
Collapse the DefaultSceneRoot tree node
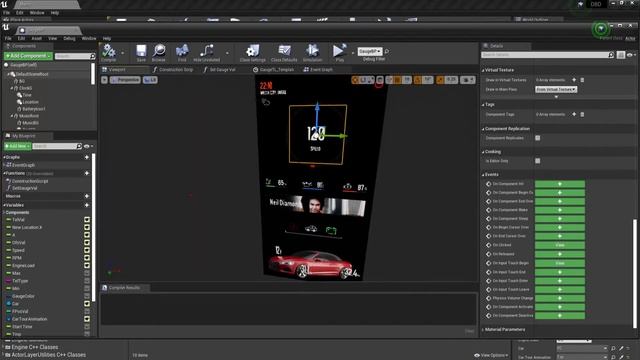tap(9, 74)
